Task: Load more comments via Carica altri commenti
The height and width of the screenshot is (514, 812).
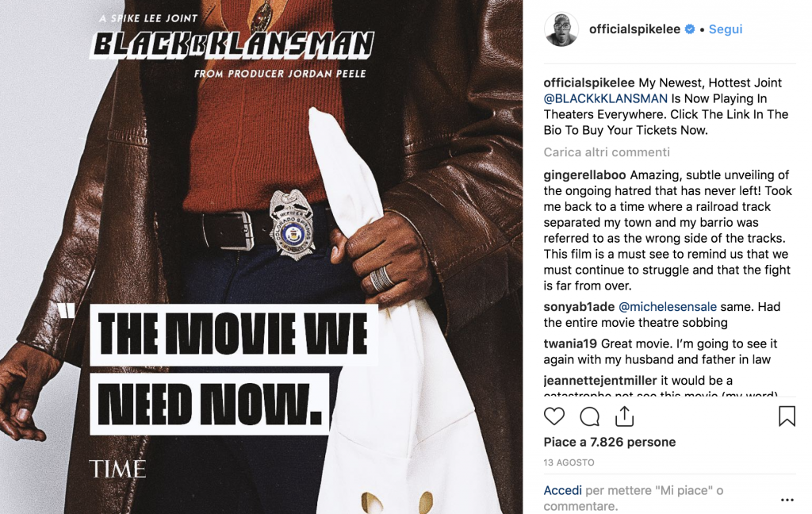Action: [x=607, y=152]
